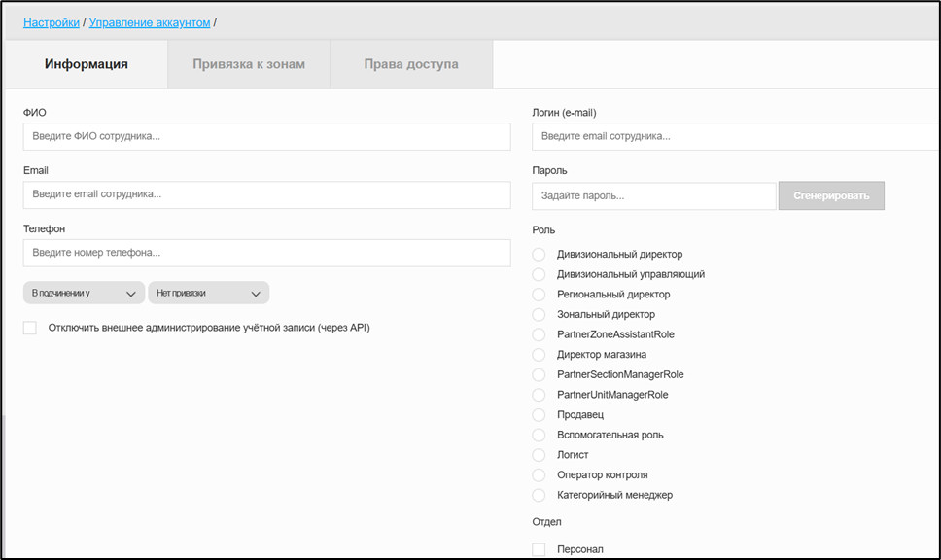Viewport: 941px width, 560px height.
Task: Click into the Пароль input field
Action: [653, 195]
